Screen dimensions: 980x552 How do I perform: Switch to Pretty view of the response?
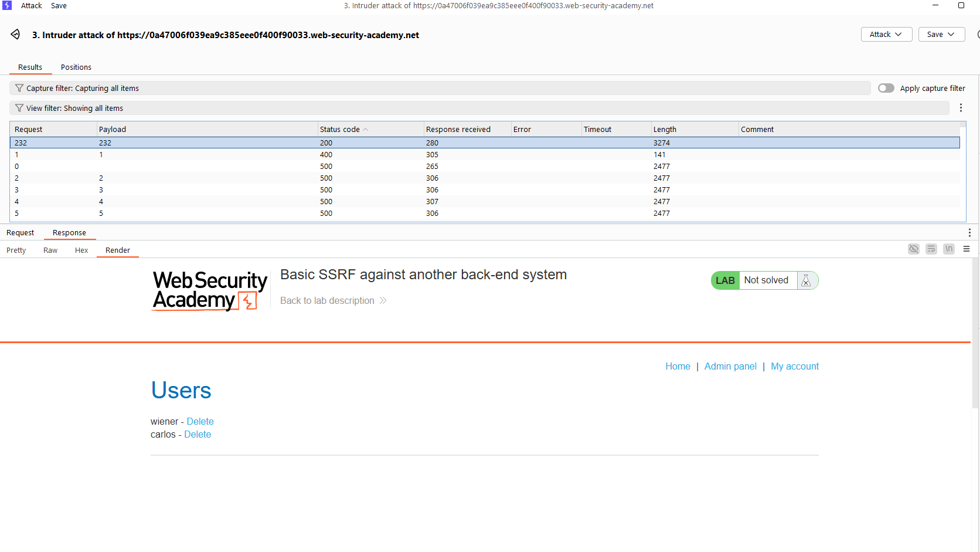tap(16, 250)
